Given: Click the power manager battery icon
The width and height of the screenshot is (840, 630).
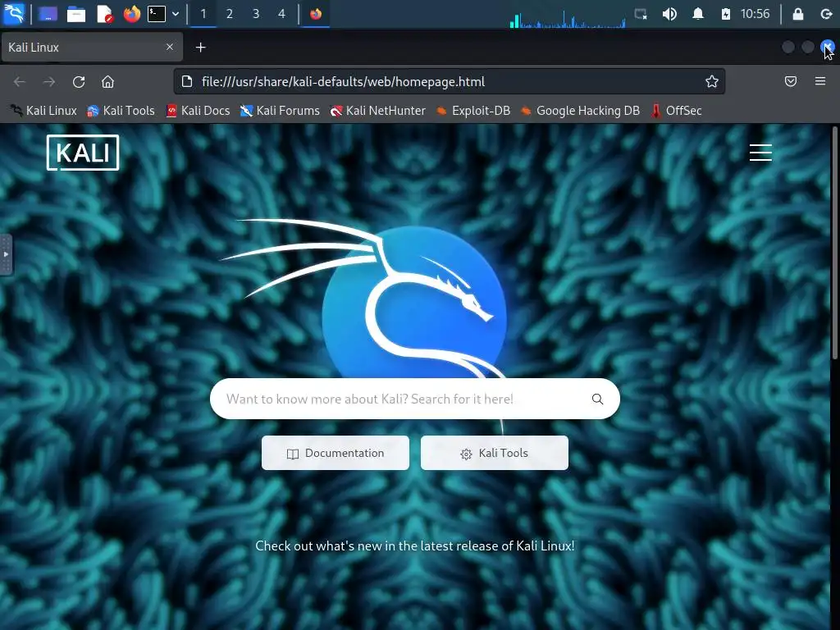Looking at the screenshot, I should point(725,14).
